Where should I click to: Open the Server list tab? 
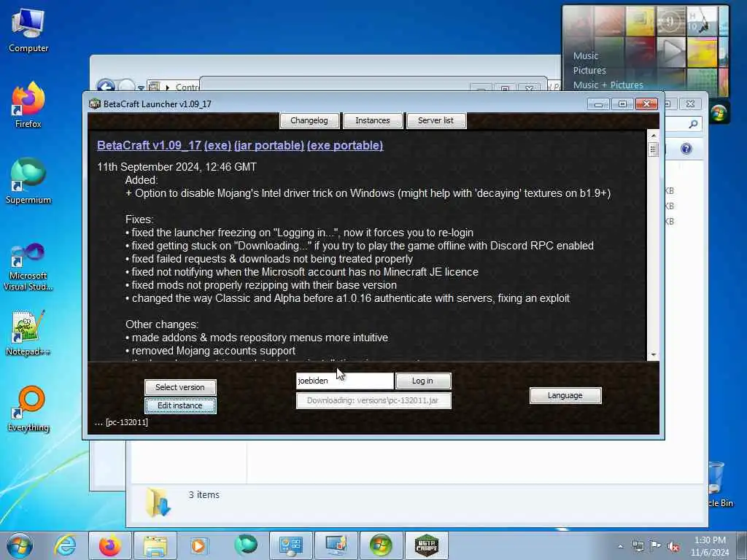[436, 120]
